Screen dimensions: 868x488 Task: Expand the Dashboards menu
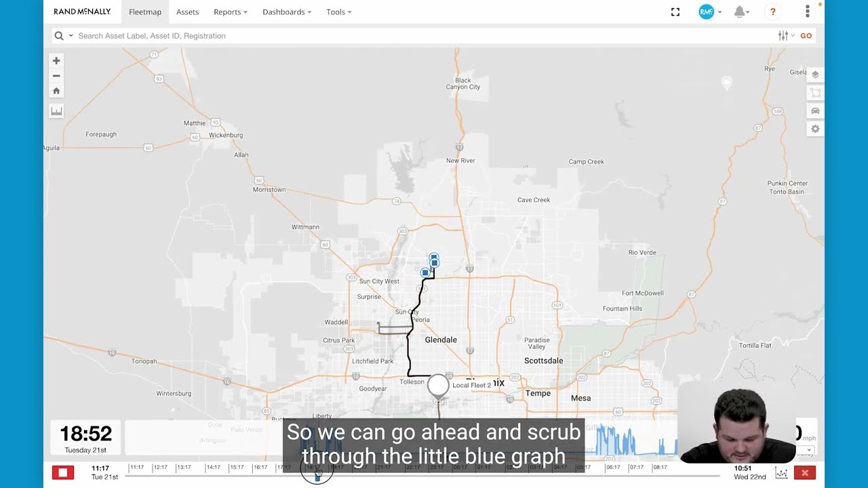[x=287, y=12]
